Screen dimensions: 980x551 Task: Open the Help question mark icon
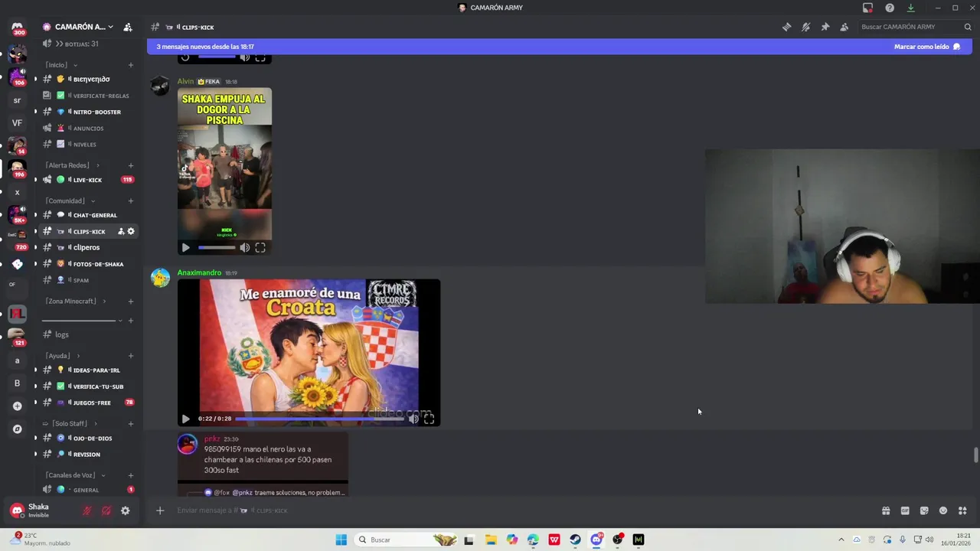tap(890, 8)
